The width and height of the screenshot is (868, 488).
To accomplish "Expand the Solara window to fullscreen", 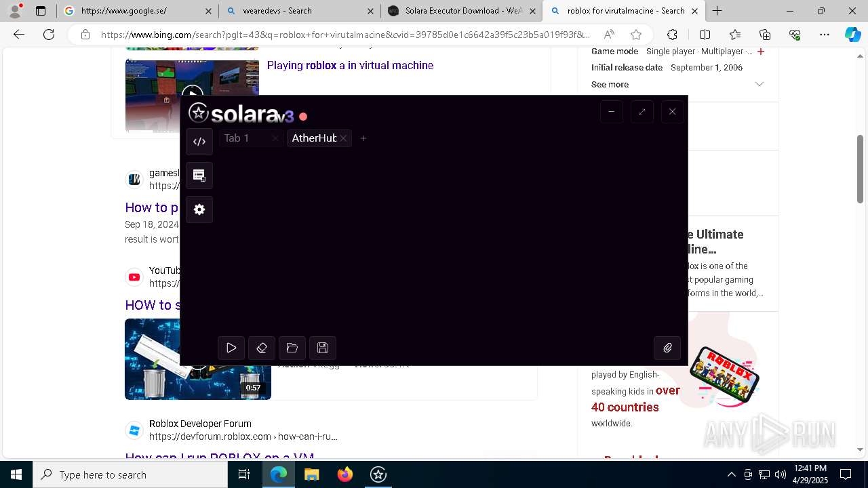I will coord(642,112).
